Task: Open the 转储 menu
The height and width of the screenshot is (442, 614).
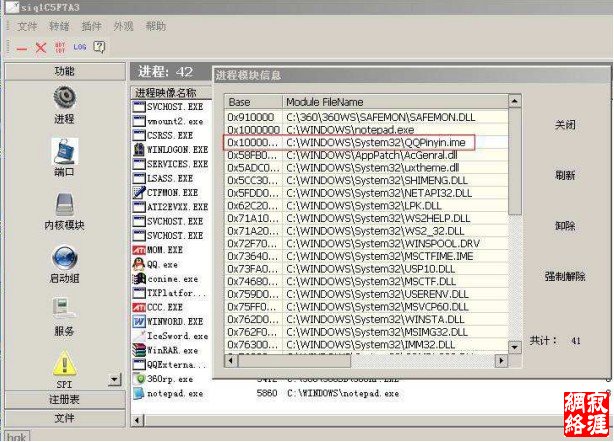Action: tap(59, 26)
